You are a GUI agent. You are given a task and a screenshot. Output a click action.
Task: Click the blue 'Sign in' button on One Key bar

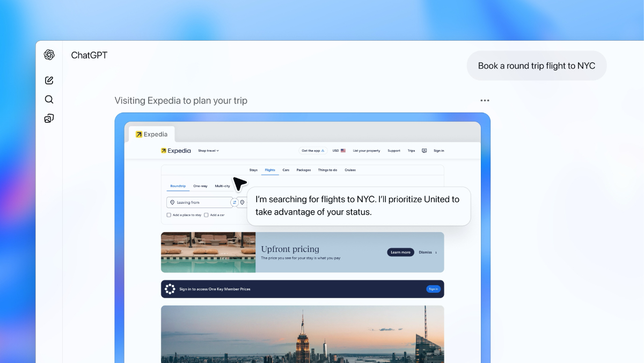[433, 289]
